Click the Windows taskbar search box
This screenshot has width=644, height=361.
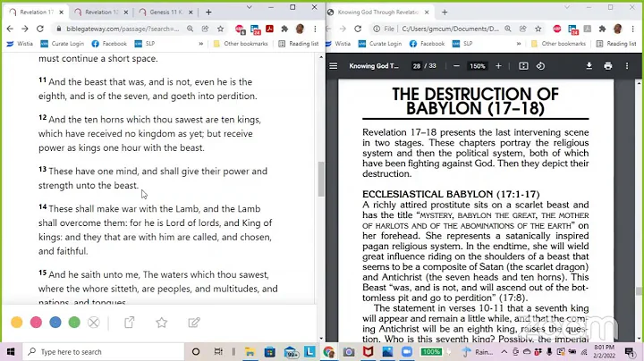tap(103, 352)
